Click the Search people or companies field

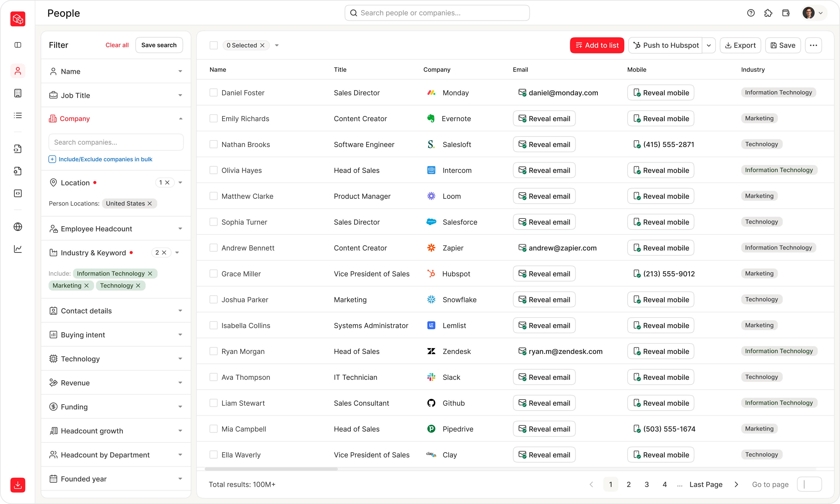(437, 13)
